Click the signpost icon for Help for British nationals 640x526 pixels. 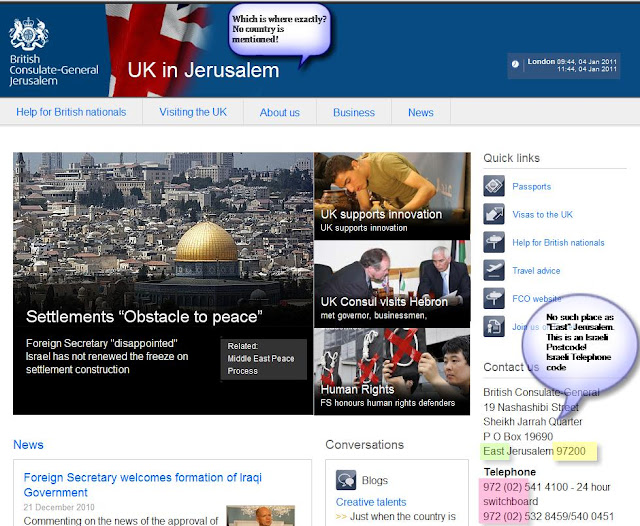click(x=494, y=242)
